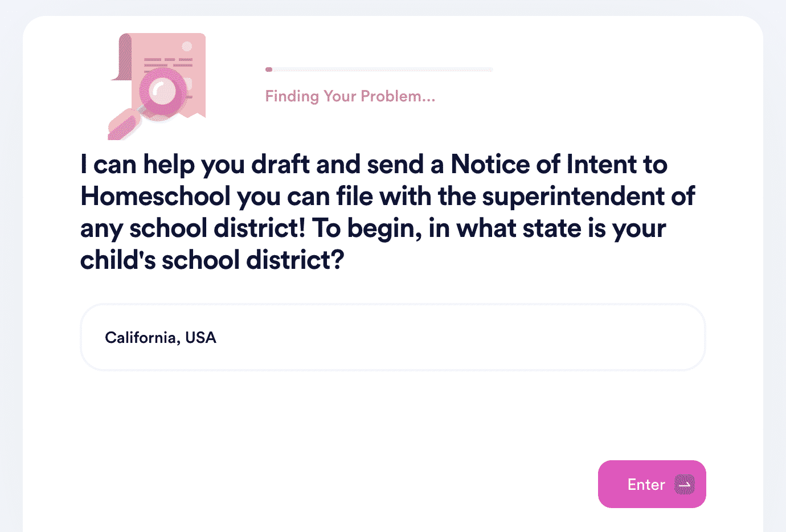This screenshot has width=786, height=532.
Task: Click the torn bottom edge of document
Action: [182, 116]
